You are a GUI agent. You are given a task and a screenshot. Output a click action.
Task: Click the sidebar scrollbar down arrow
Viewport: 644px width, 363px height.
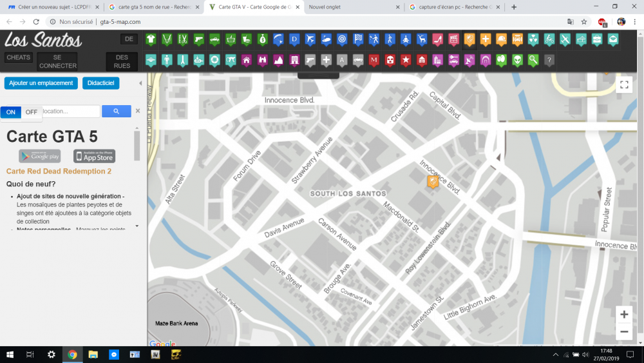tap(137, 226)
